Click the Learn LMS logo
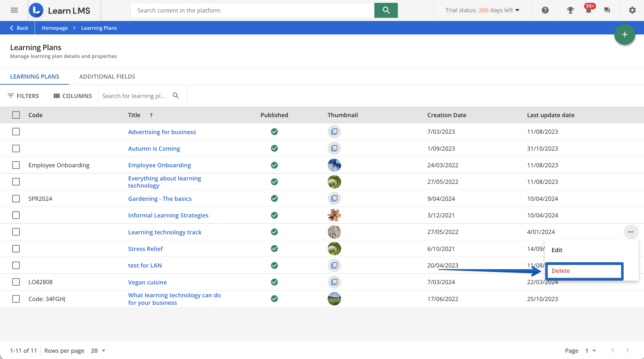644x359 pixels. pyautogui.click(x=60, y=10)
